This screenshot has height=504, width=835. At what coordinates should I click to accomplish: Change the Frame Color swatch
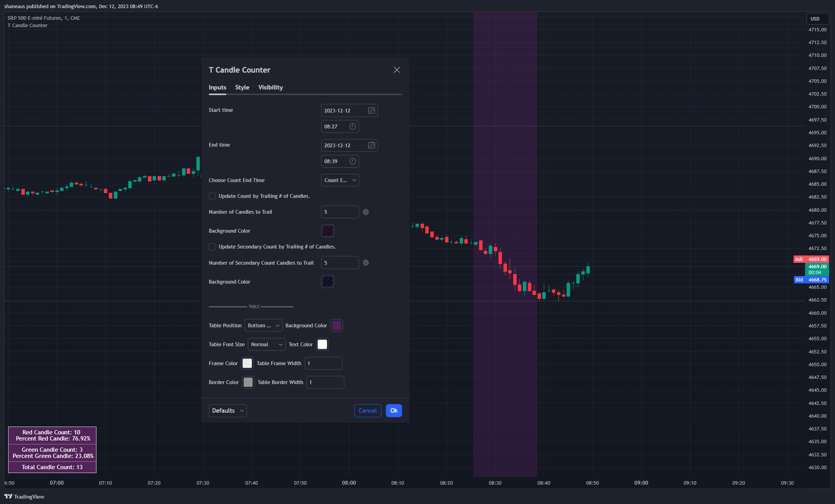247,363
